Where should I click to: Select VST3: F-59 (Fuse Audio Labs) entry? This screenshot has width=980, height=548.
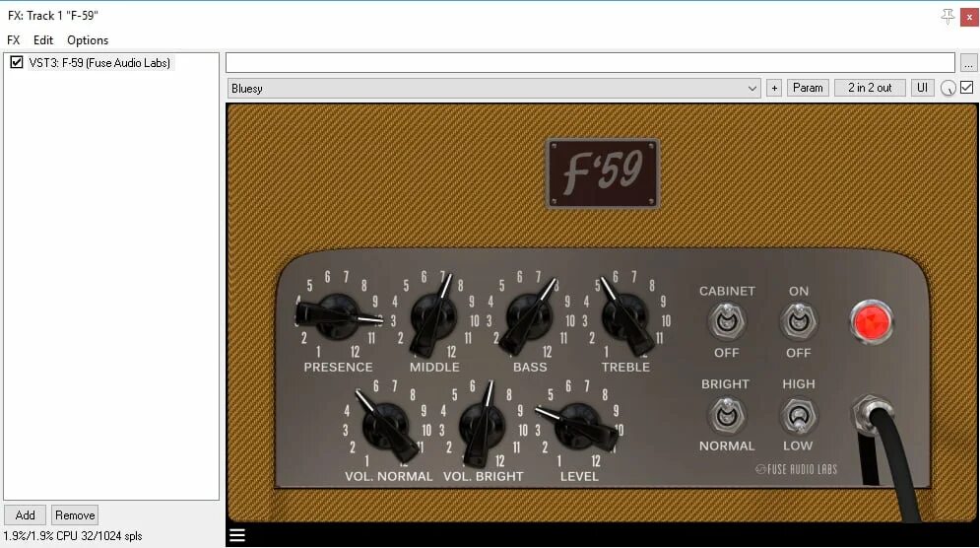[x=99, y=62]
